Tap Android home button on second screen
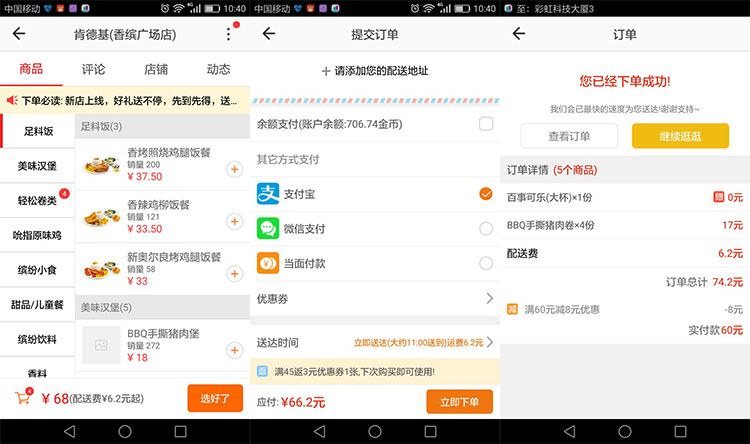 coord(375,432)
